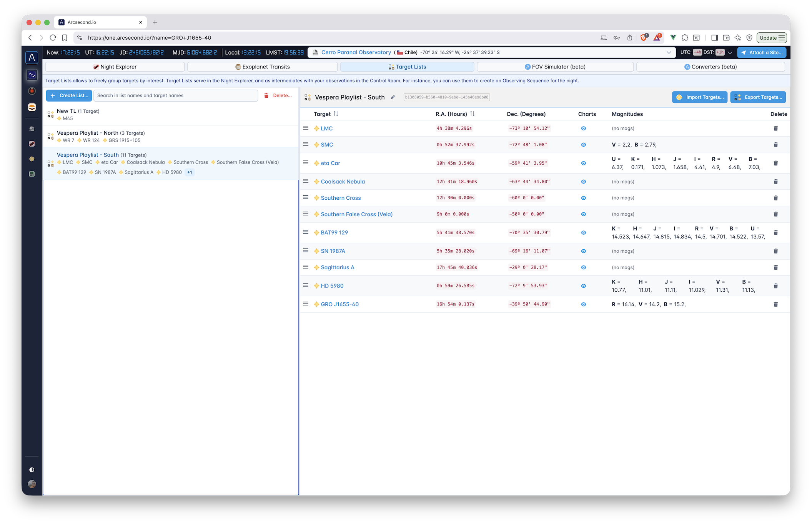Show charts for LMC via eye icon
Screen dimensions: 812x524
(583, 128)
